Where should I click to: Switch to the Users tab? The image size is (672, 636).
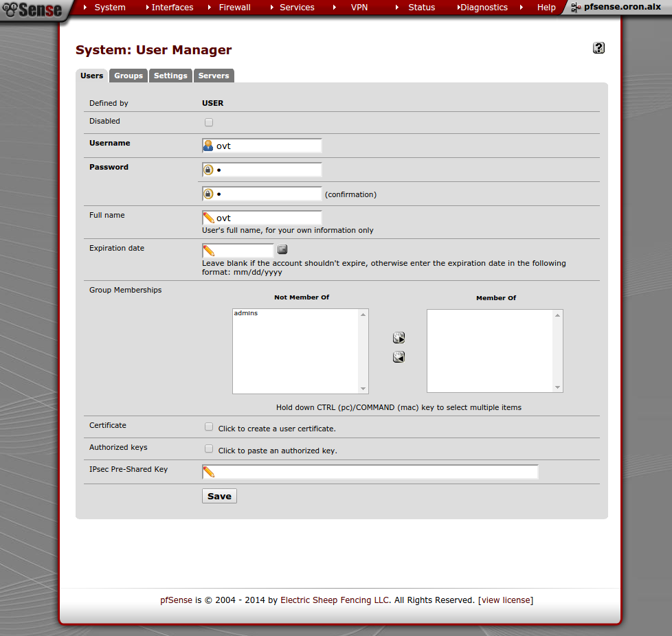tap(91, 76)
